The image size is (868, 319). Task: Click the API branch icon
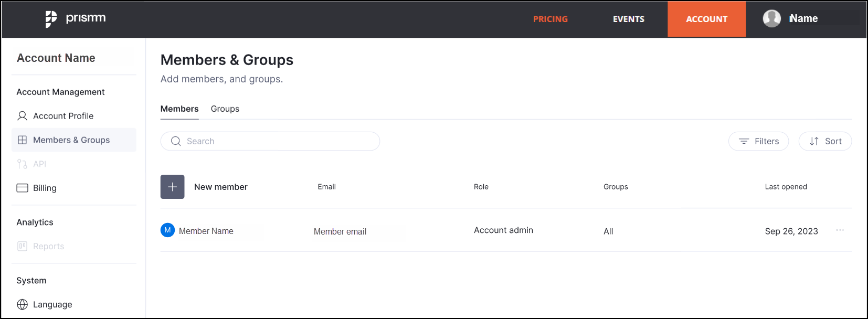click(x=22, y=164)
